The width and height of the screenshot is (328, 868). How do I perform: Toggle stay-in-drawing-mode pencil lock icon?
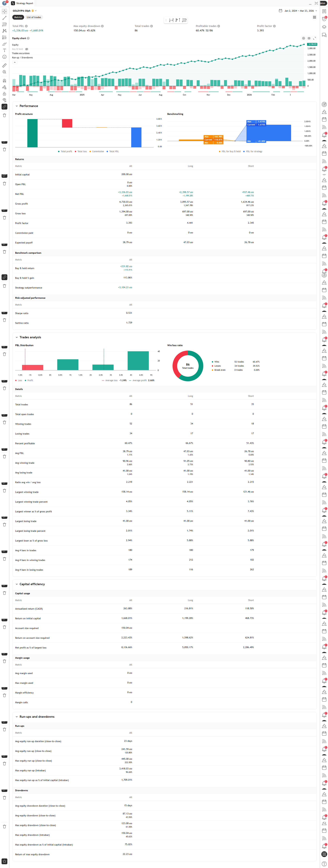[x=4, y=87]
